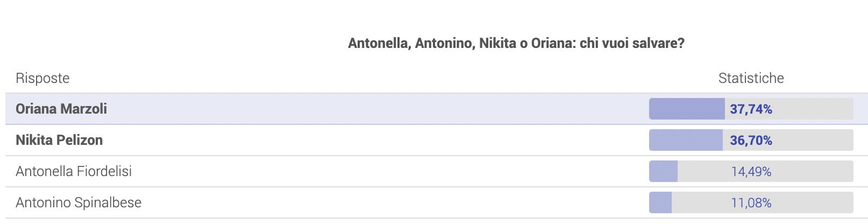The image size is (868, 224).
Task: Click Oriana Marzoli's 37,74% progress bar
Action: 751,109
